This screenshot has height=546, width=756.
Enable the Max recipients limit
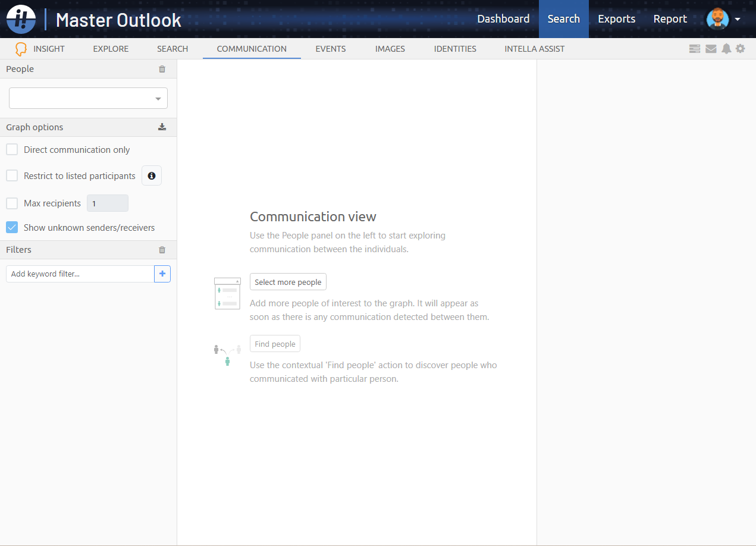pos(12,203)
